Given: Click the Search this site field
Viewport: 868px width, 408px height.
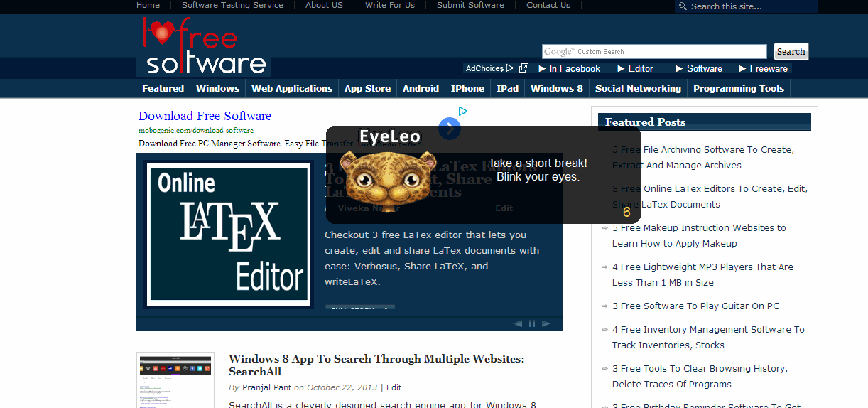Looking at the screenshot, I should click(747, 6).
